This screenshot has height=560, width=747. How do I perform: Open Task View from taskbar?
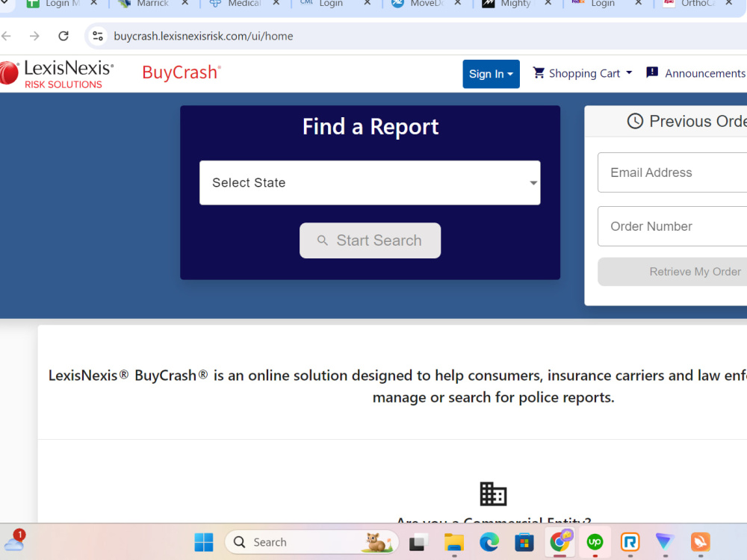419,542
